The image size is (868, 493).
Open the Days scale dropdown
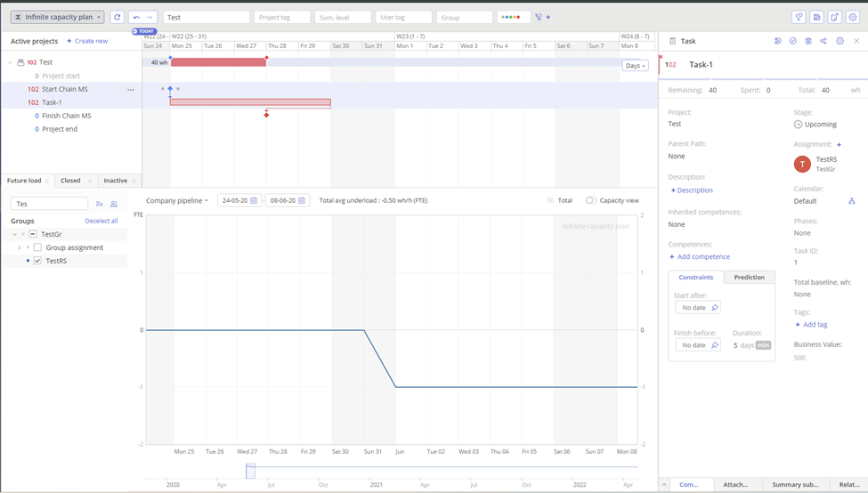click(x=635, y=66)
